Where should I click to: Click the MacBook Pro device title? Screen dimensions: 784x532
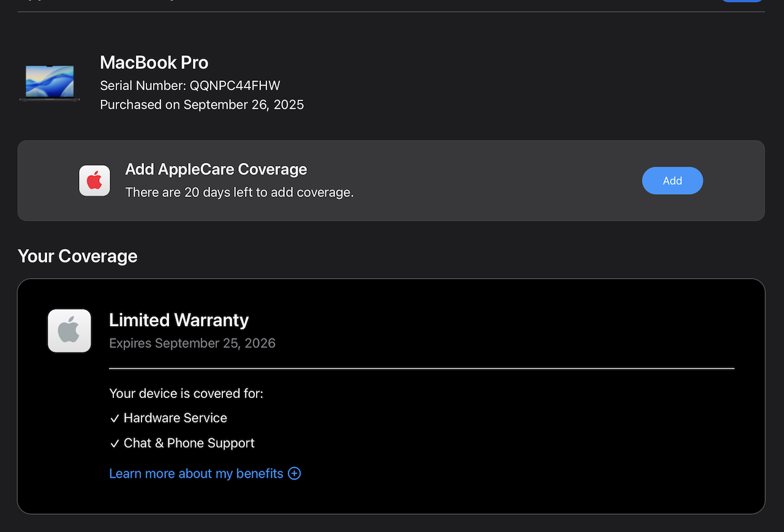[x=154, y=62]
